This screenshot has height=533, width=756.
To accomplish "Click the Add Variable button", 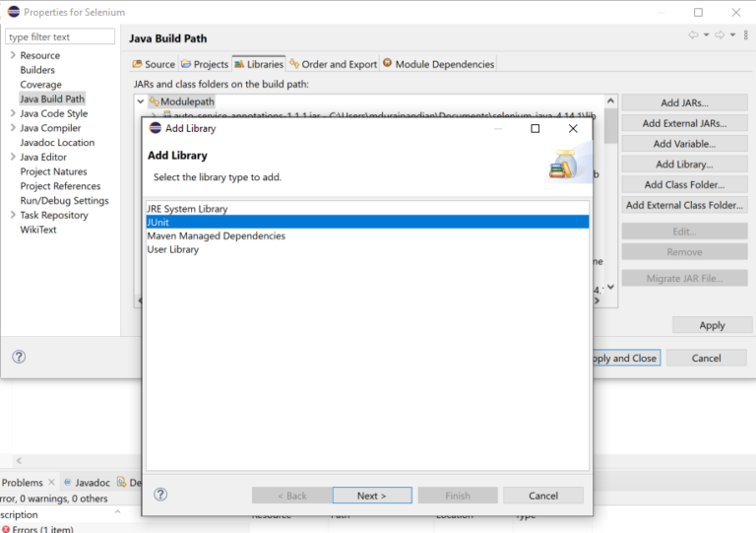I will pos(684,144).
